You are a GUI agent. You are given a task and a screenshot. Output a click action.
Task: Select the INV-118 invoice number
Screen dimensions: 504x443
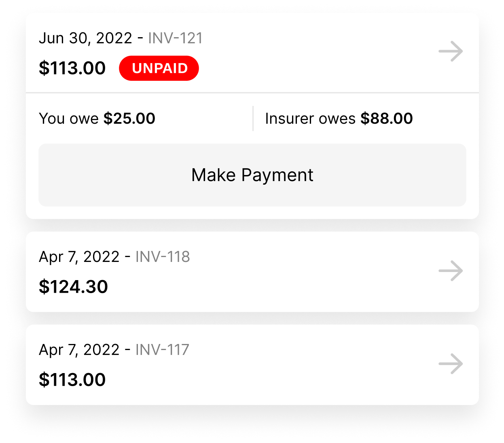163,257
